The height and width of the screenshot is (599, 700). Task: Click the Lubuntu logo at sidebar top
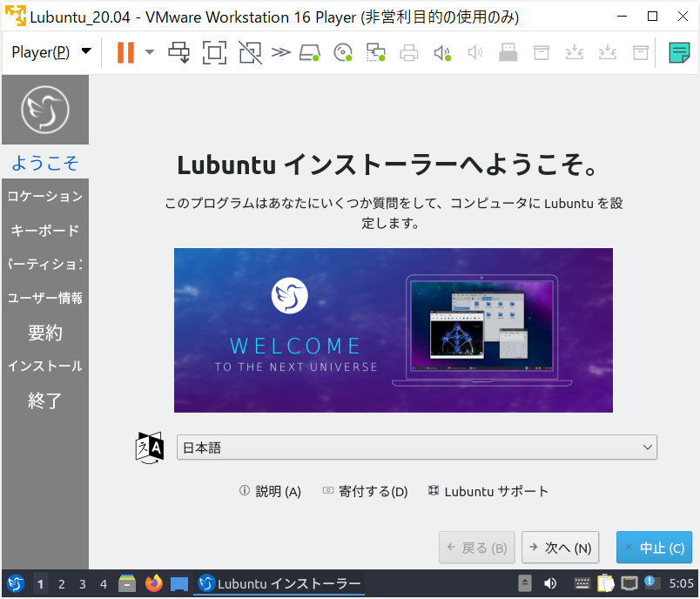45,110
